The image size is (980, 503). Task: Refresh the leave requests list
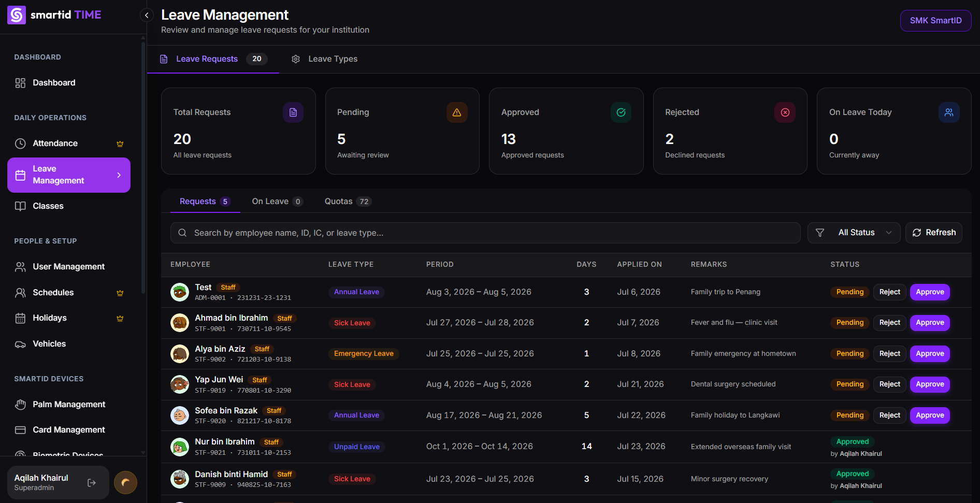click(934, 233)
